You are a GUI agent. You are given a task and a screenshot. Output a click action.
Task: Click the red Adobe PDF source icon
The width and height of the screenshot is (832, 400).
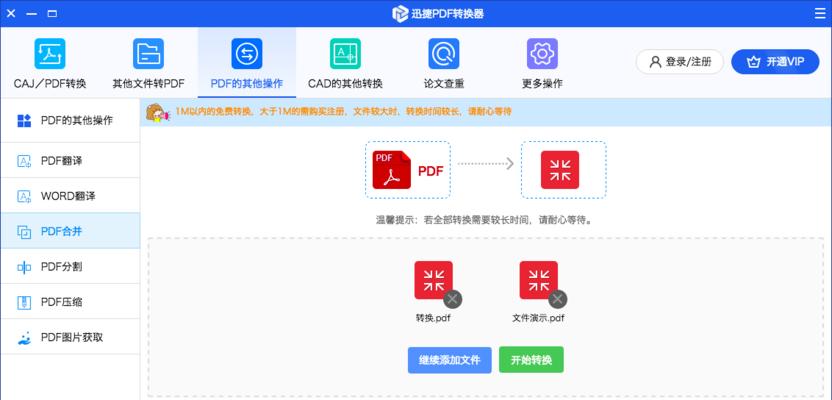pos(392,170)
